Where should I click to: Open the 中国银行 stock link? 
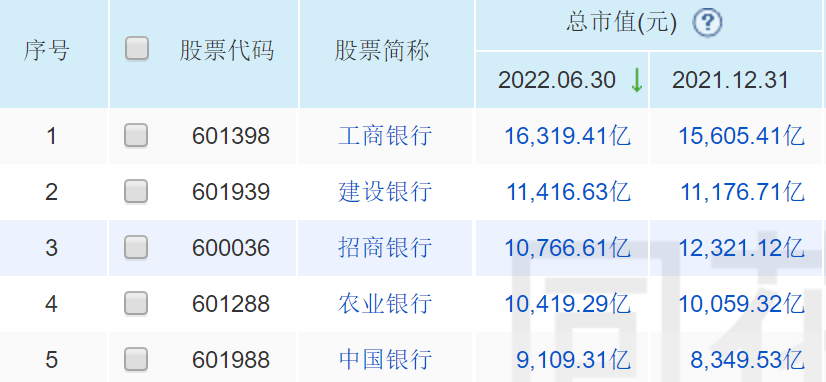[385, 360]
